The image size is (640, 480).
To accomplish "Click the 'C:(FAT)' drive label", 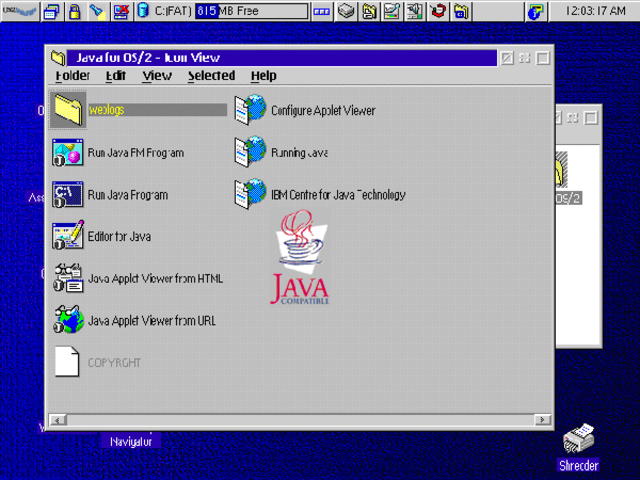I will 173,11.
